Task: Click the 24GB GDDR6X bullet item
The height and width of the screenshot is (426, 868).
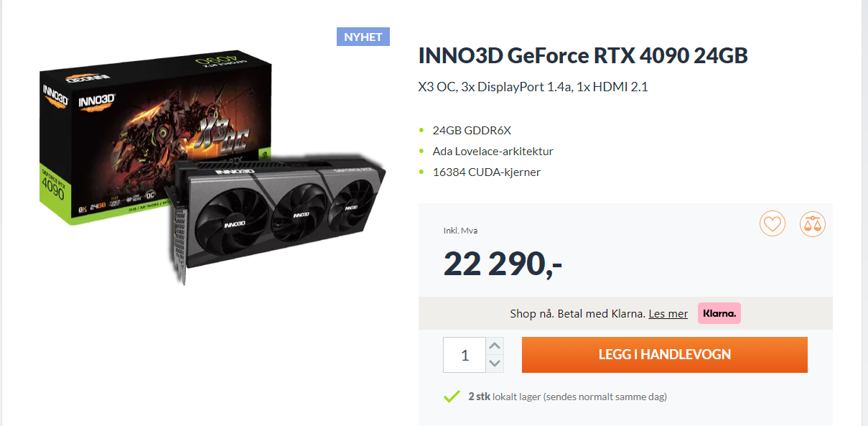Action: pyautogui.click(x=472, y=131)
